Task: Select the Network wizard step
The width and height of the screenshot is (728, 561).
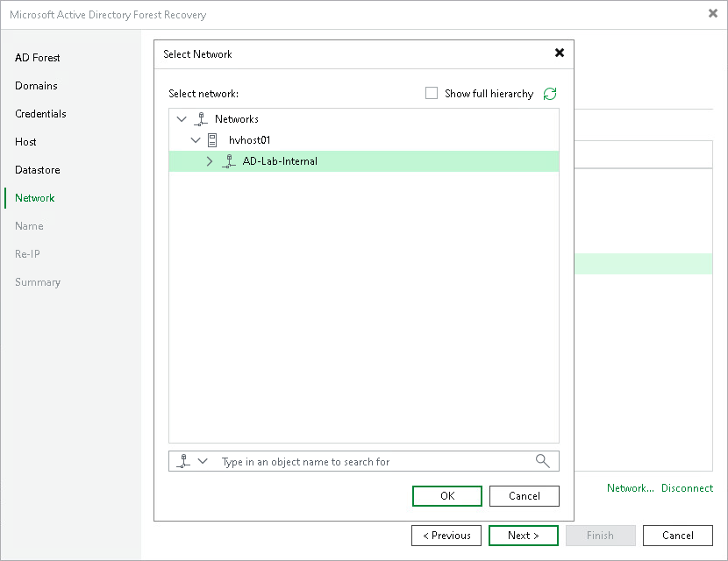Action: pos(35,198)
